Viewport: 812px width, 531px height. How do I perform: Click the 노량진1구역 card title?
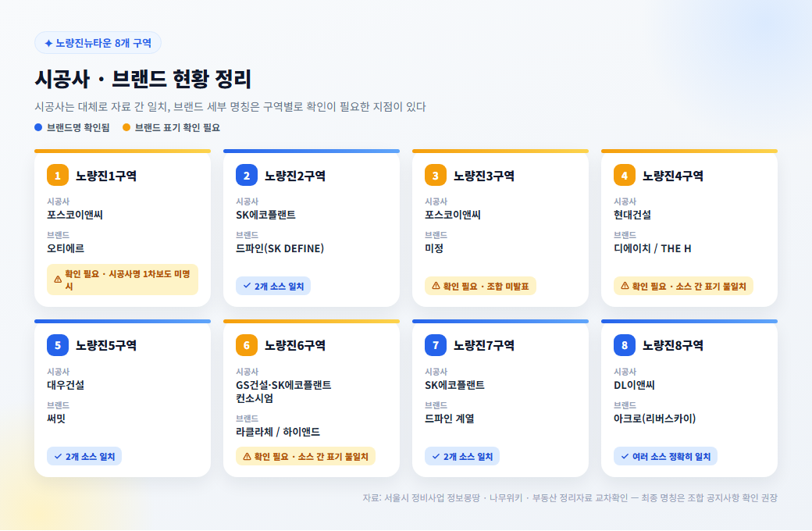tap(106, 176)
